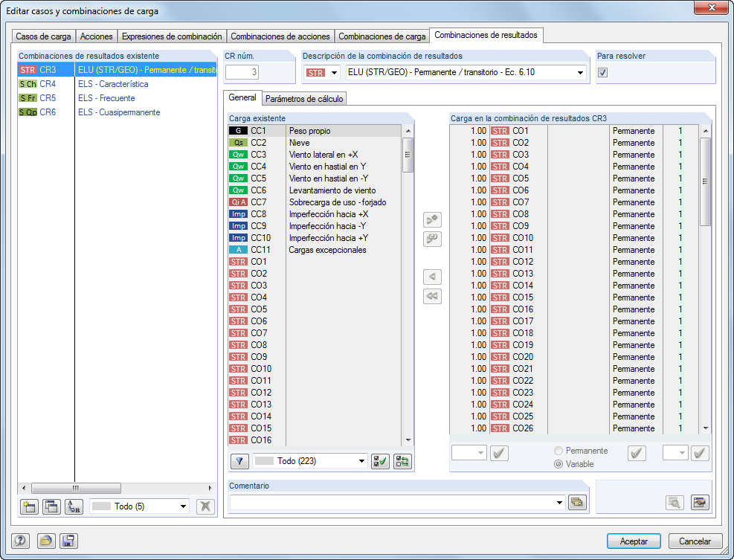The image size is (734, 560).
Task: Switch to Expresiones de combinación tab
Action: (172, 36)
